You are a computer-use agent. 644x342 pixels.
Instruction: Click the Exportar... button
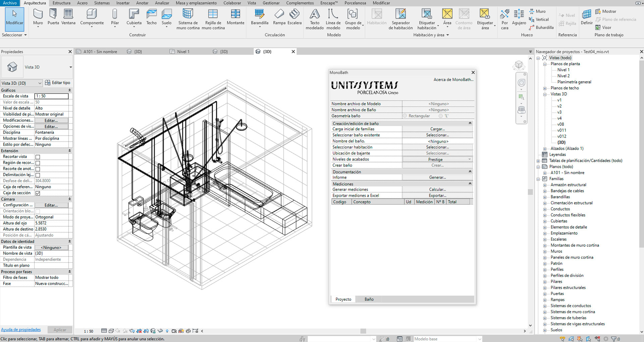tap(437, 196)
